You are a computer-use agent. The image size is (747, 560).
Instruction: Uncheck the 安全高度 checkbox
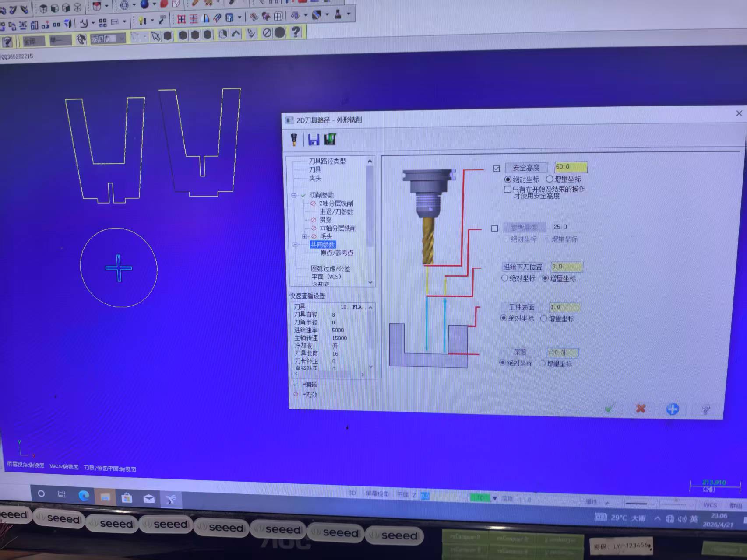tap(496, 168)
